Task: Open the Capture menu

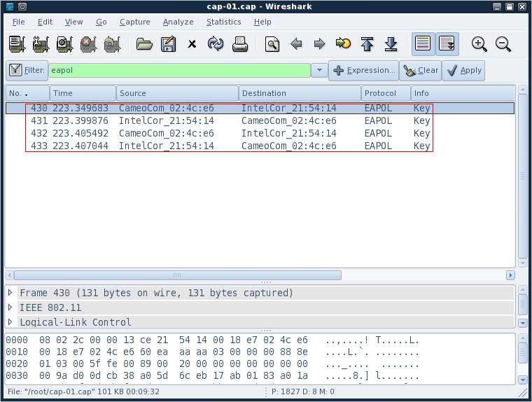Action: pyautogui.click(x=134, y=22)
